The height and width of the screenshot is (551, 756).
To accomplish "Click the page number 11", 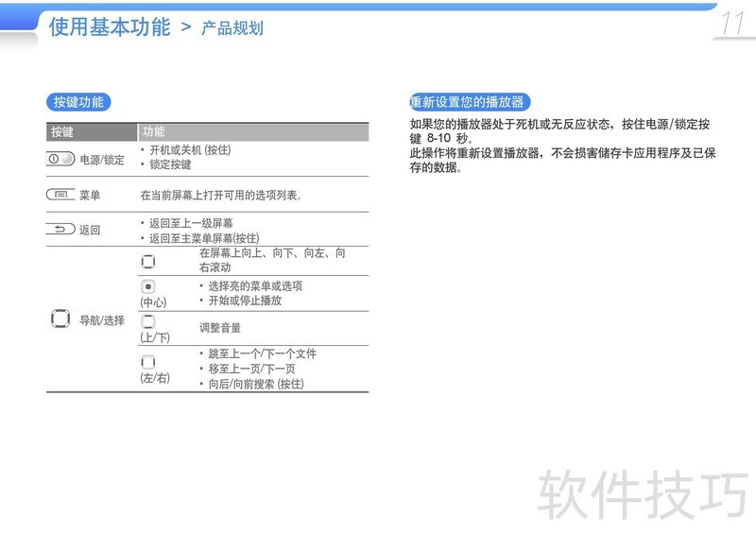I will (x=732, y=25).
